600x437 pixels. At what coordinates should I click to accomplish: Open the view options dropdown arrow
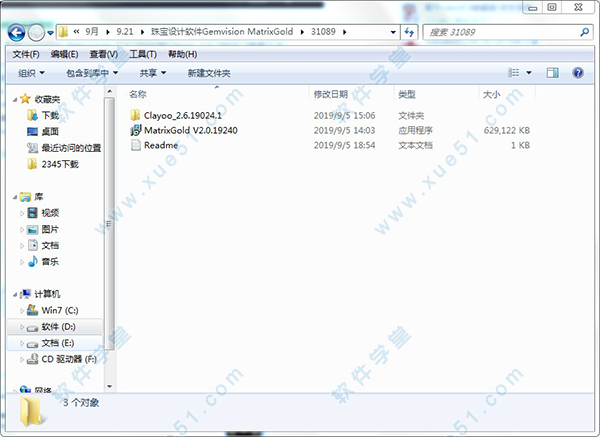[x=529, y=72]
